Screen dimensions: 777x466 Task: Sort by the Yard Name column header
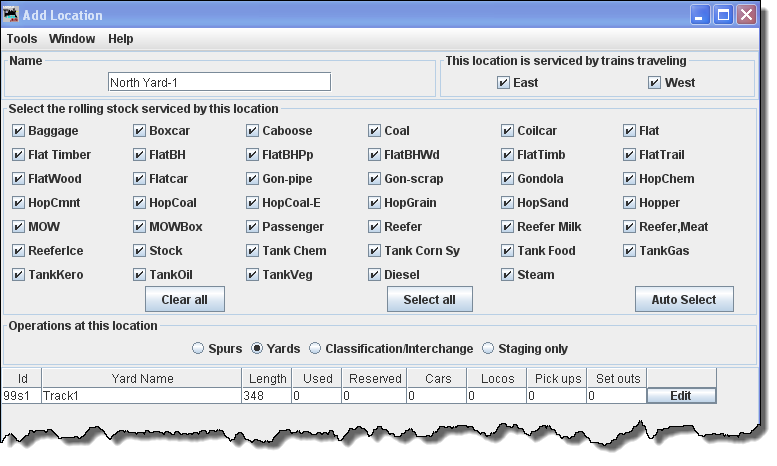142,378
